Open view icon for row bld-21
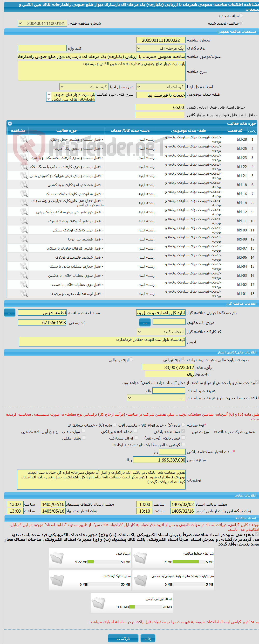This screenshot has height=644, width=259. (x=24, y=176)
